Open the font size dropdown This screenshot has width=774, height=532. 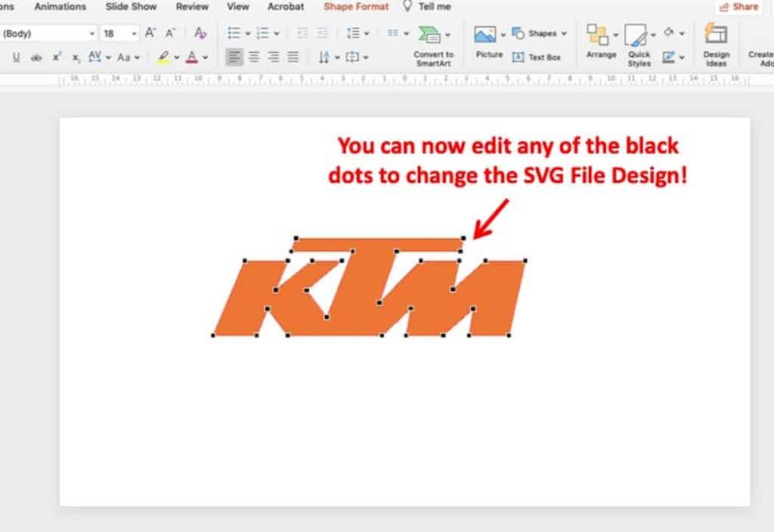click(x=132, y=33)
